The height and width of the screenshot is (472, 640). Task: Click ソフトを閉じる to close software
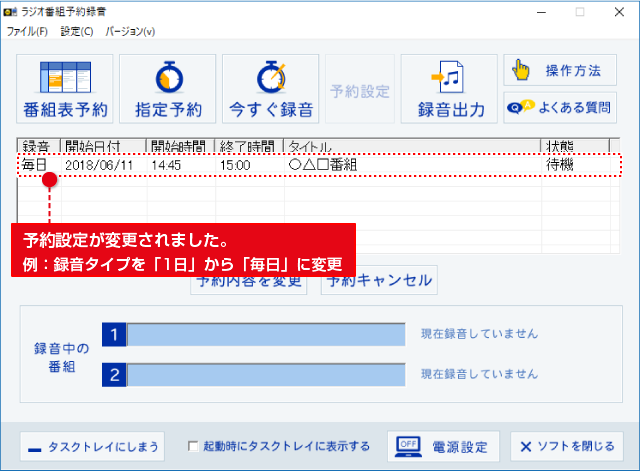(x=567, y=446)
